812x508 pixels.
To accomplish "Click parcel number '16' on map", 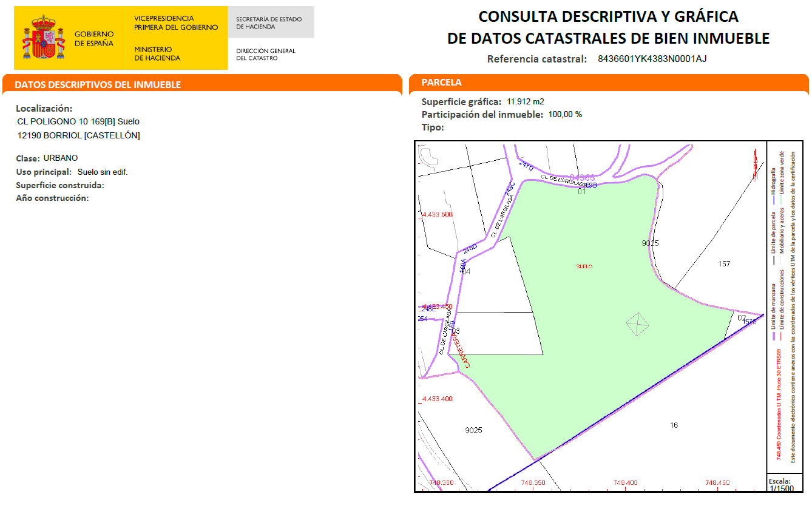I will pos(674,425).
